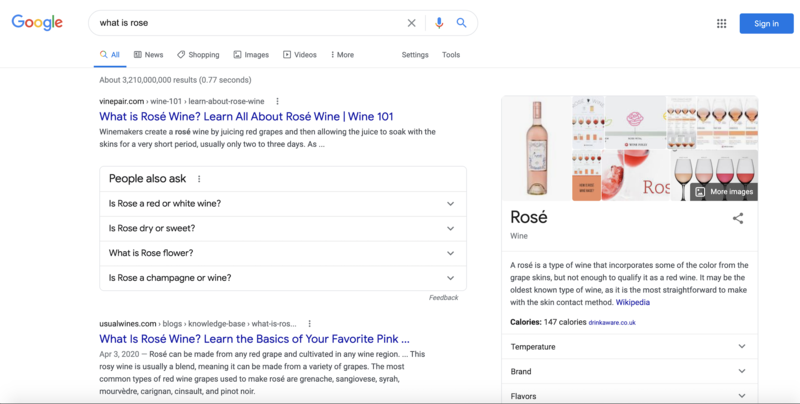800x404 pixels.
Task: Open three-dot menu beside usualwines.com result
Action: (x=309, y=324)
